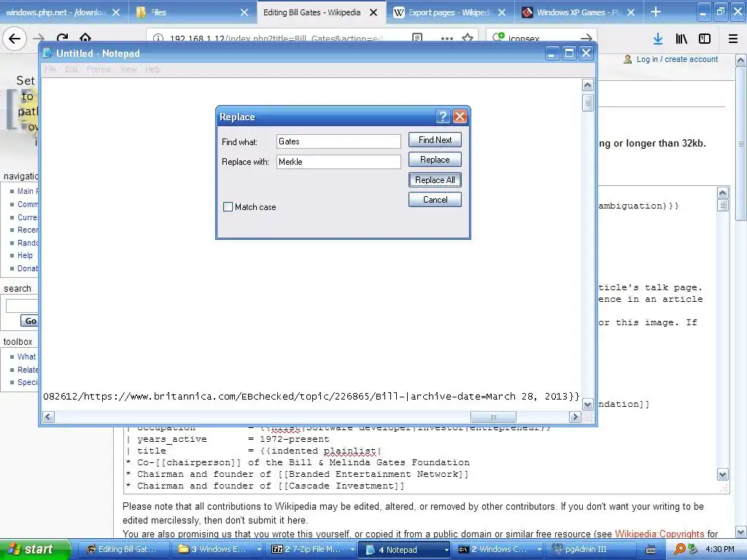Click the keyboard icon in system tray
This screenshot has width=747, height=560.
651,550
